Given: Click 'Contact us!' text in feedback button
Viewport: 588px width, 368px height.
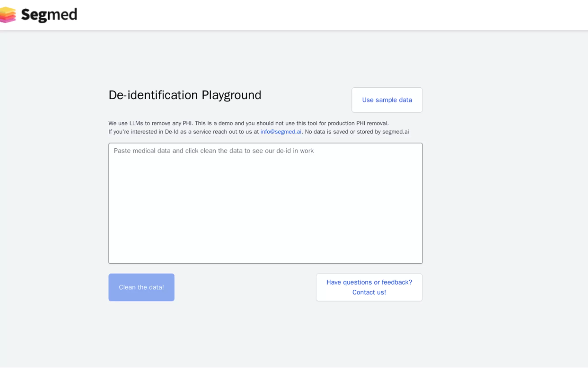Looking at the screenshot, I should coord(369,292).
